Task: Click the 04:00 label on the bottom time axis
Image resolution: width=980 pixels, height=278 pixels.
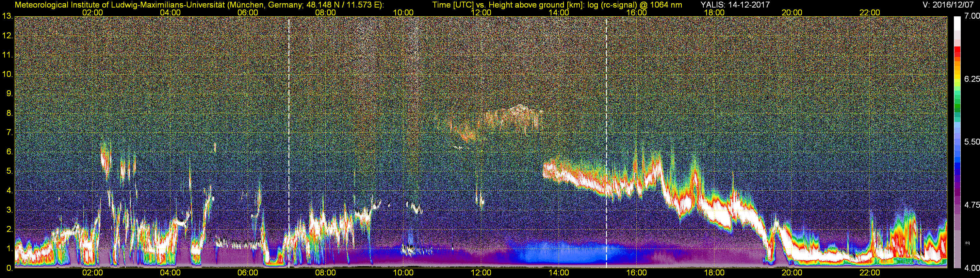Action: [170, 273]
